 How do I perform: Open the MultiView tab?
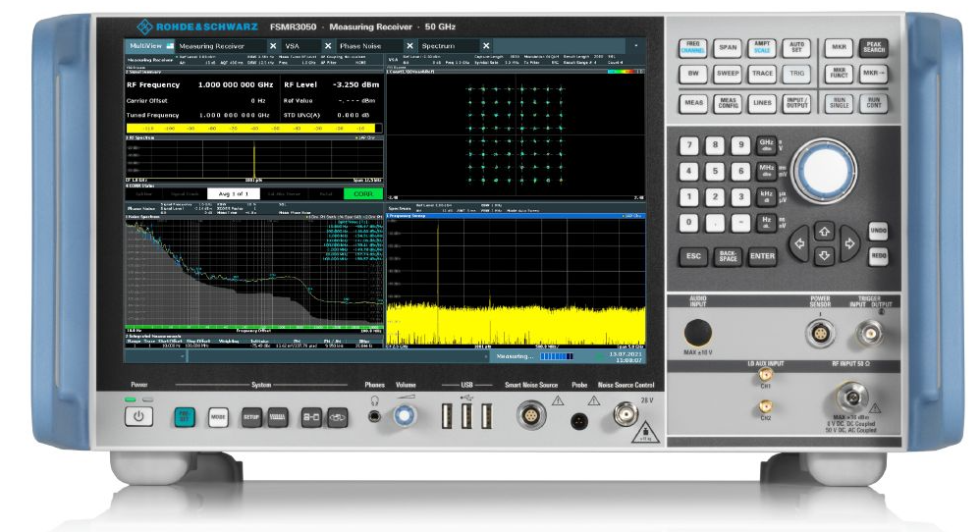pos(144,45)
